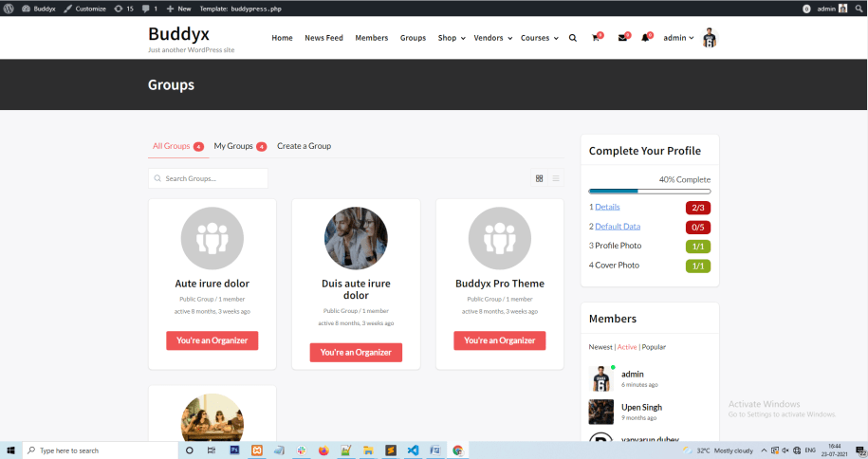Open XAMPP from the taskbar
This screenshot has height=459, width=868.
tap(257, 450)
